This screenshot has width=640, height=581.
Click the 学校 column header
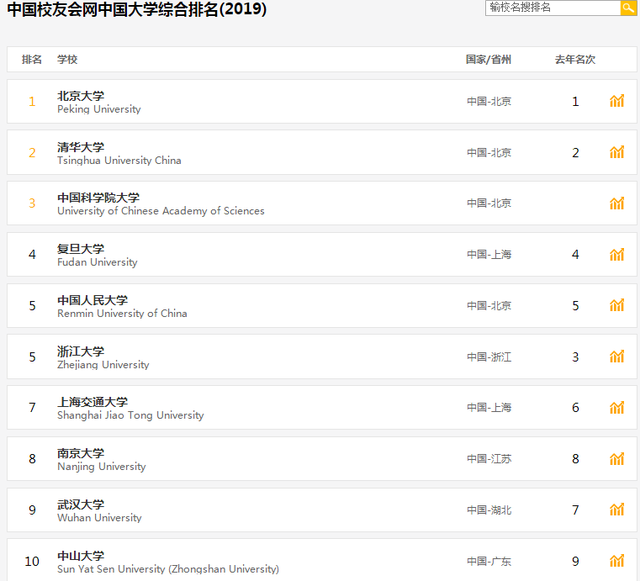click(x=67, y=60)
